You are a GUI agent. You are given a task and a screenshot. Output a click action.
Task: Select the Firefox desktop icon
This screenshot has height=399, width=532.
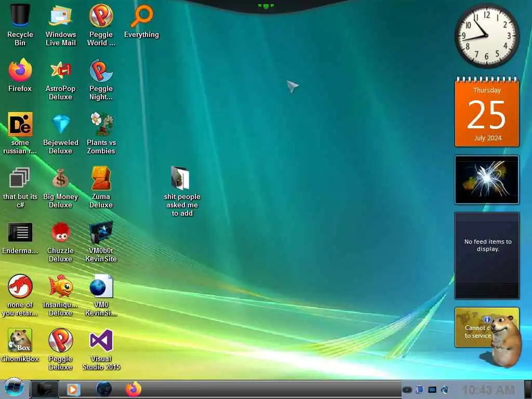coord(20,75)
